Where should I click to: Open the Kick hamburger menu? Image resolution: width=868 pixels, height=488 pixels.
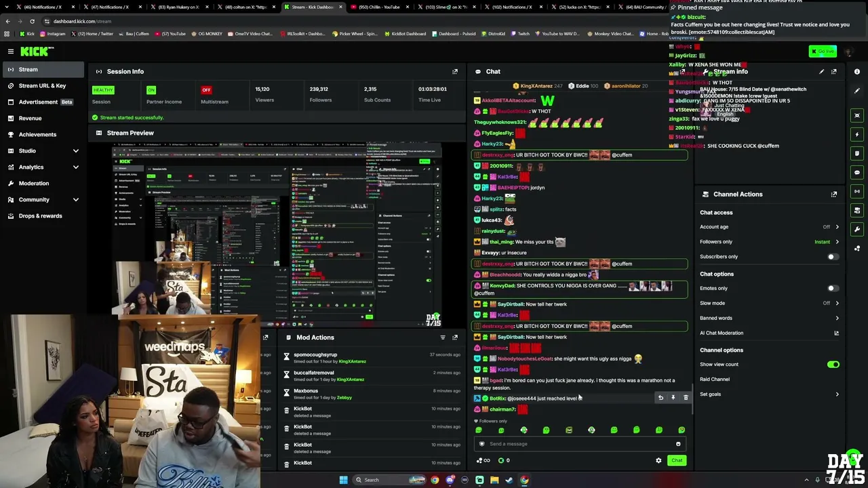[11, 52]
